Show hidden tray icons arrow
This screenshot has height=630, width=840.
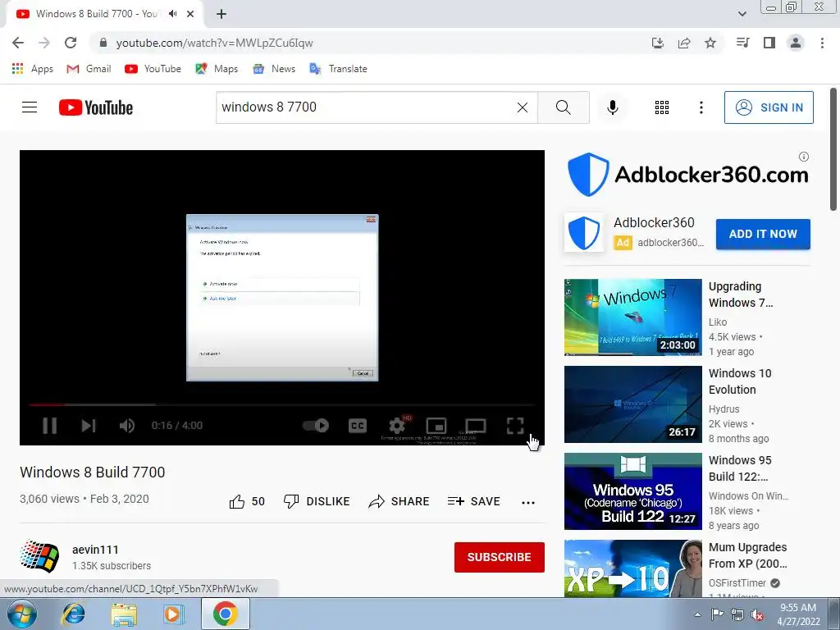697,614
